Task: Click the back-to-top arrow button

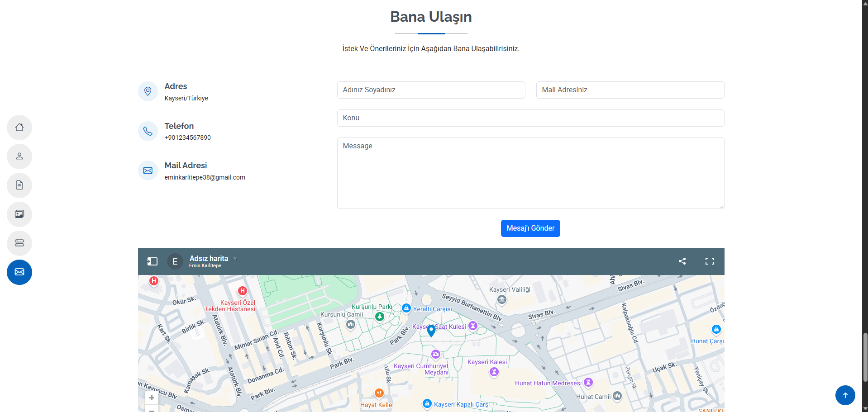Action: 845,395
